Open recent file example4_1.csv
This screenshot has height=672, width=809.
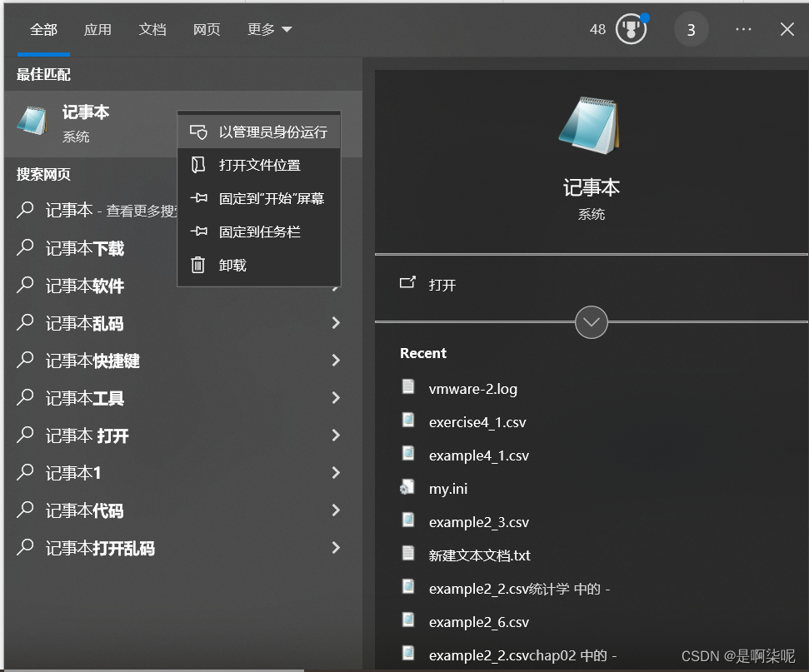479,455
